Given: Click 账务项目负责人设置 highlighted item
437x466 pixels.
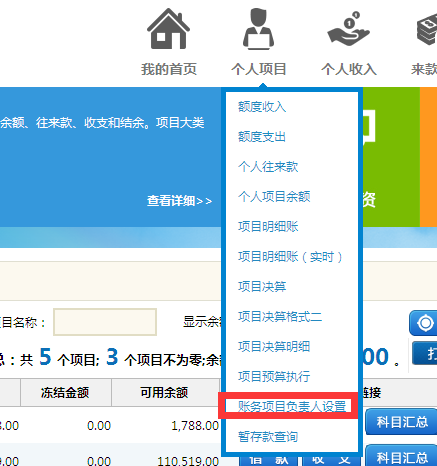Looking at the screenshot, I should point(292,406).
